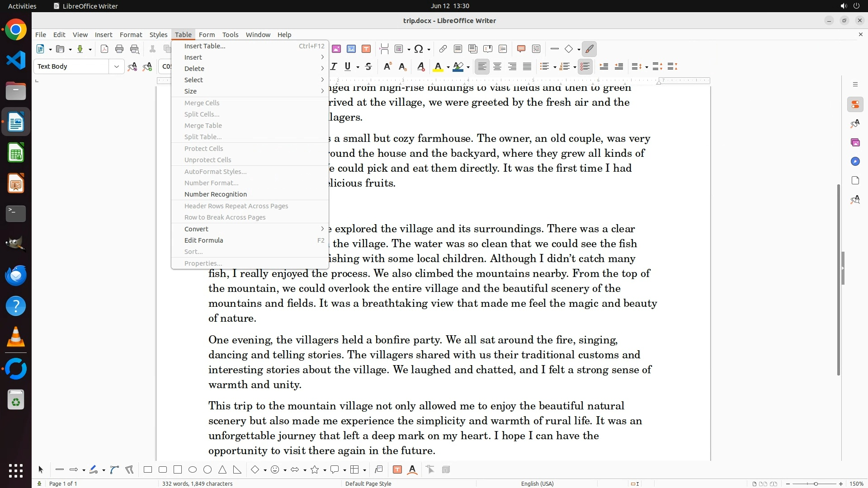The width and height of the screenshot is (868, 488).
Task: Open the sidebar Gallery panel icon
Action: (x=855, y=142)
